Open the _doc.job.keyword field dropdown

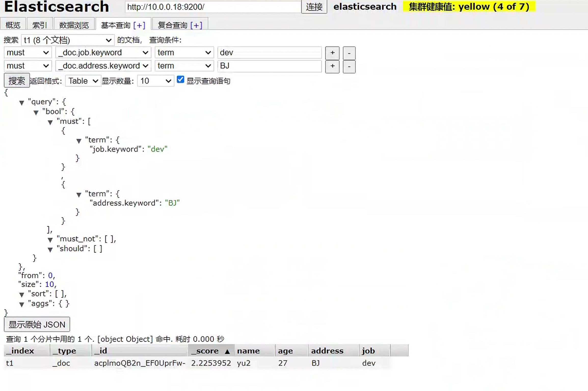(103, 52)
